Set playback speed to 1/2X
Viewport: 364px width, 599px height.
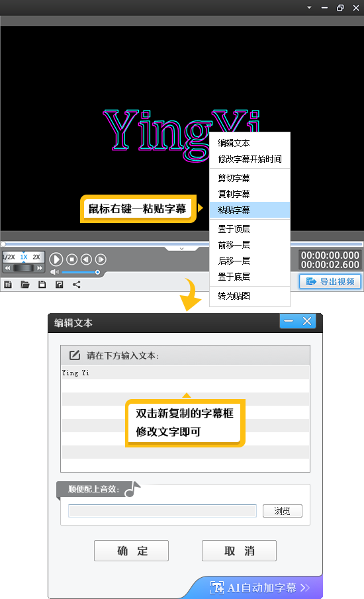click(x=9, y=257)
